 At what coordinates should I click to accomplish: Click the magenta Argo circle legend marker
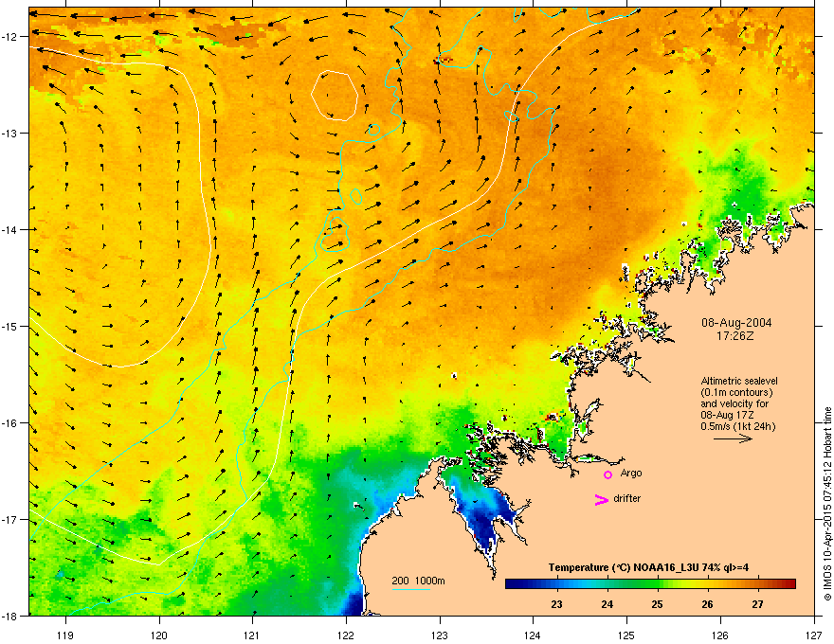click(607, 474)
